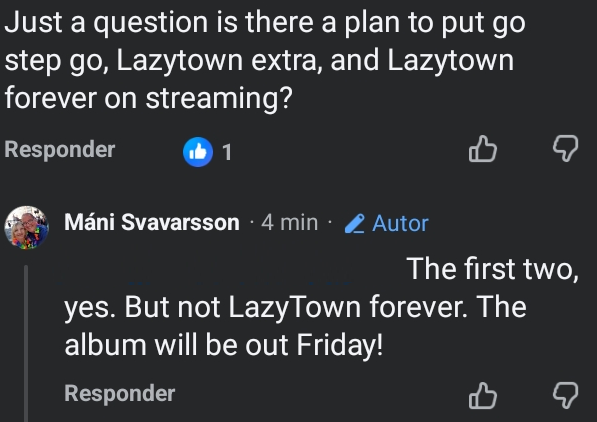This screenshot has width=597, height=422.
Task: Dislike the streaming question comment
Action: pyautogui.click(x=565, y=149)
